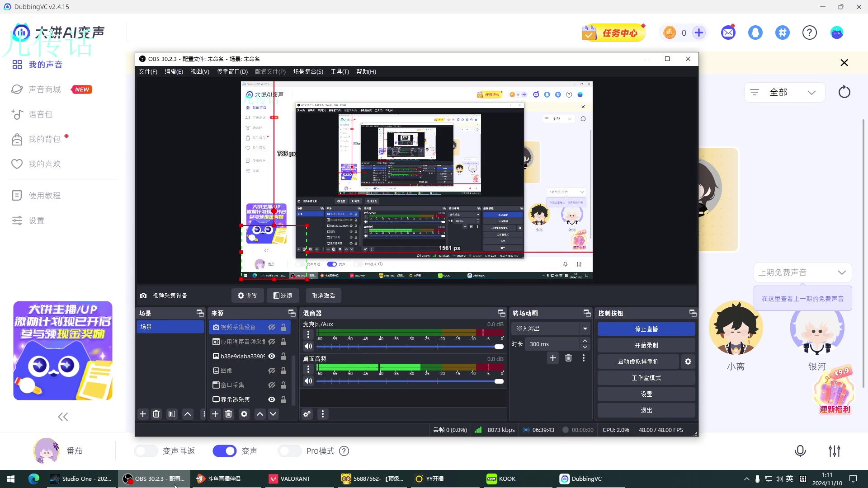Open the 工具(T) menu in OBS
This screenshot has height=488, width=868.
tap(340, 71)
